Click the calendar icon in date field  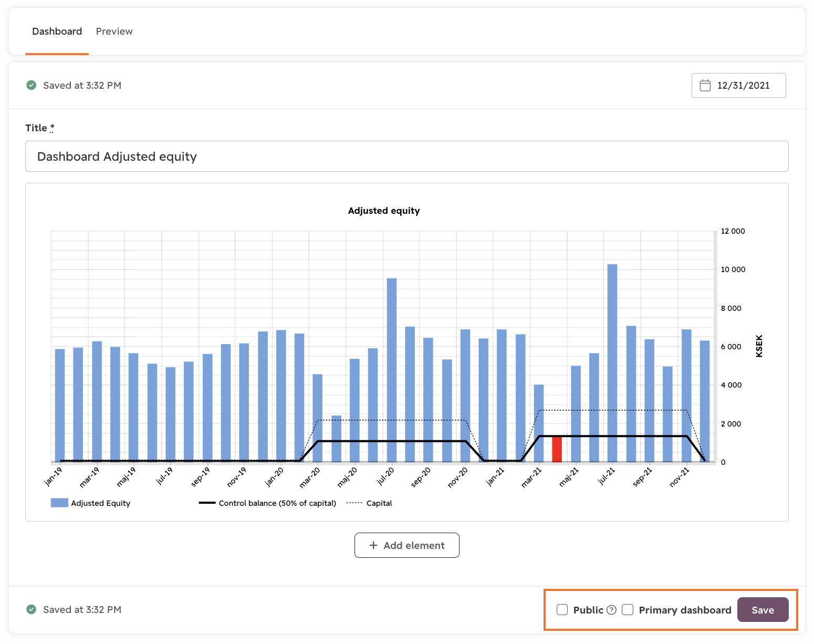pos(705,86)
